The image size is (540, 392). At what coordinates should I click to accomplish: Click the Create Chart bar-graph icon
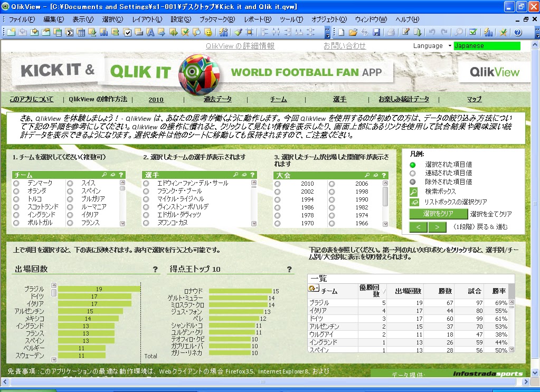[104, 32]
